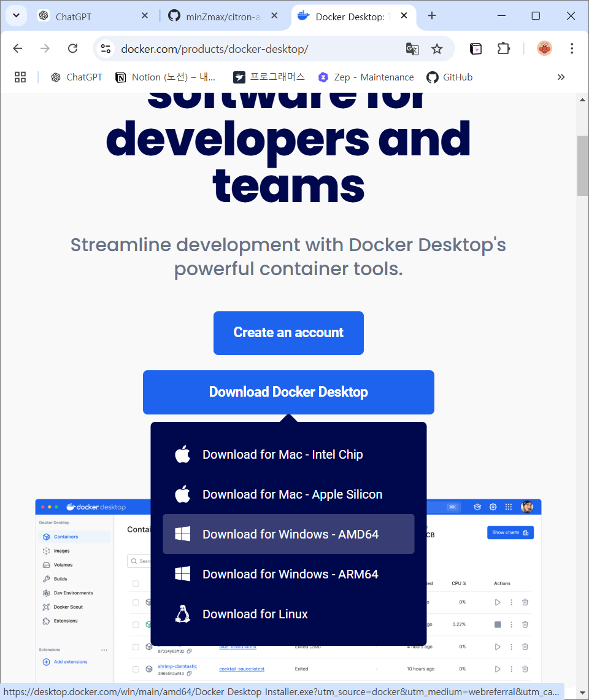Check the select-all containers checkbox
The height and width of the screenshot is (700, 589).
[136, 583]
